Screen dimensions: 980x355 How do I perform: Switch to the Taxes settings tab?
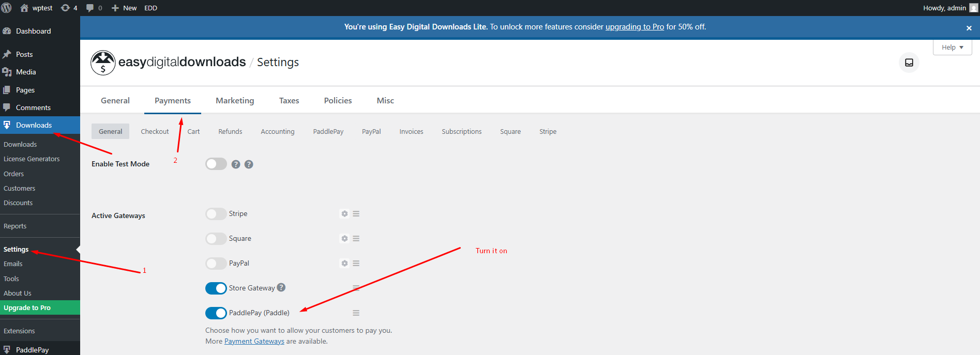289,101
